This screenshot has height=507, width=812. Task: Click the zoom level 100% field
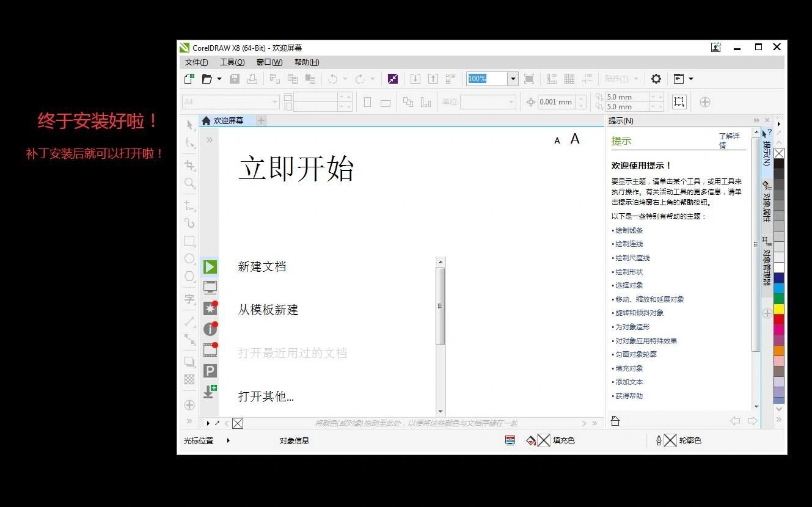[487, 79]
